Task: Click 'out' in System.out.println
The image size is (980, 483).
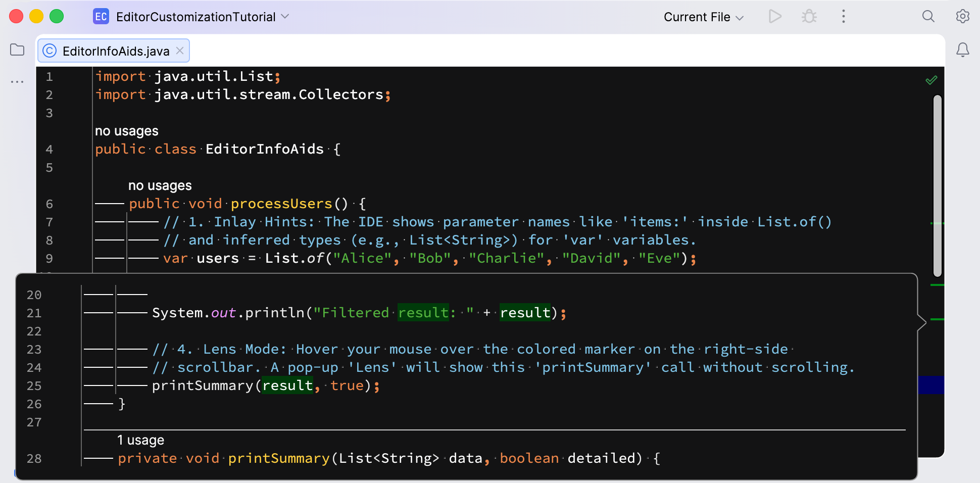Action: click(223, 313)
